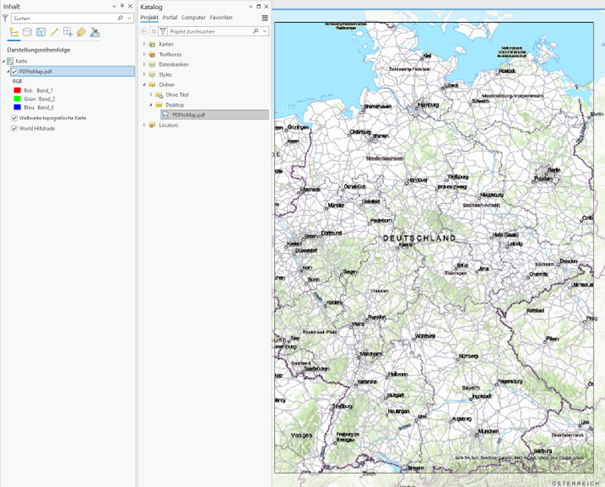Click the Ohne Titel folder icon
The image size is (605, 487).
point(159,95)
